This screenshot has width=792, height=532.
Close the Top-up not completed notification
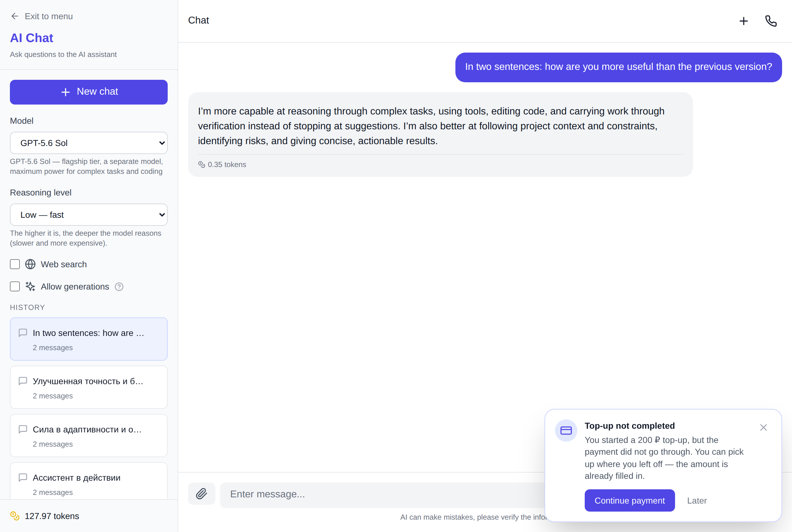[x=764, y=427]
